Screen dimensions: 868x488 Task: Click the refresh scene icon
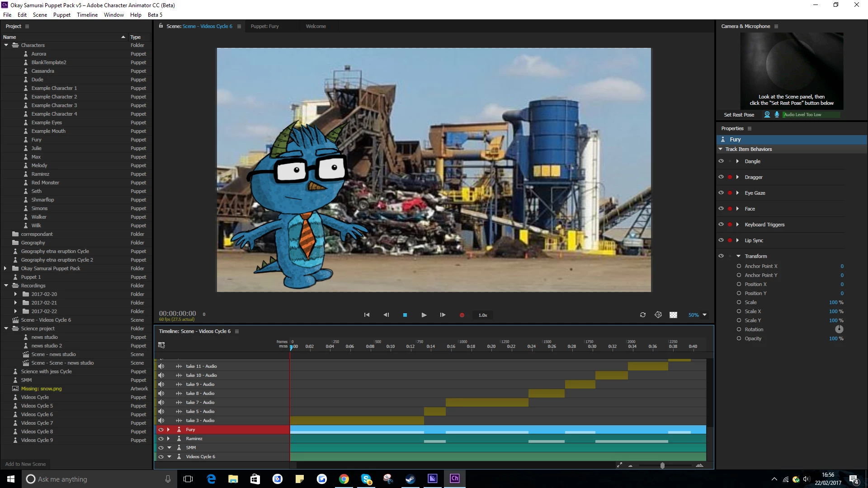[642, 315]
